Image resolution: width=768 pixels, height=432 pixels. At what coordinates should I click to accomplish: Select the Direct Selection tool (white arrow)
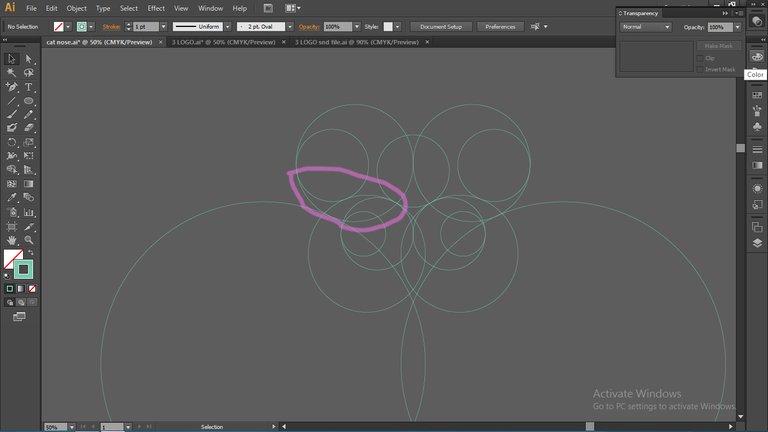(x=28, y=59)
